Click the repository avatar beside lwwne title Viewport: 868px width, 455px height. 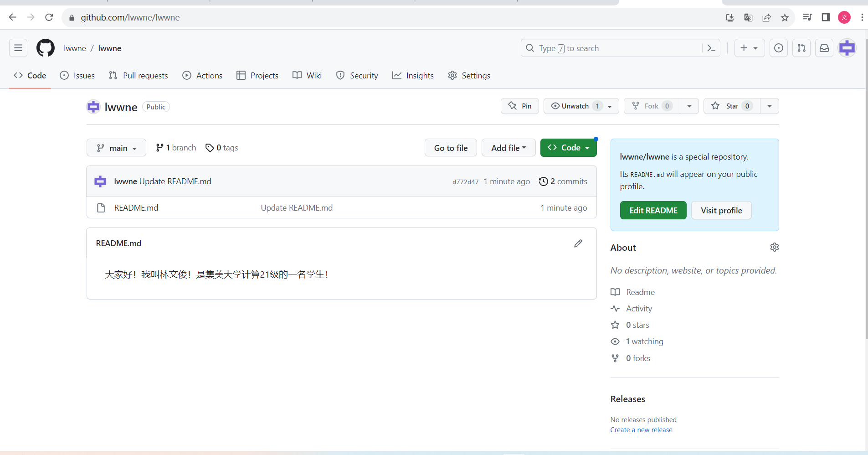[93, 107]
